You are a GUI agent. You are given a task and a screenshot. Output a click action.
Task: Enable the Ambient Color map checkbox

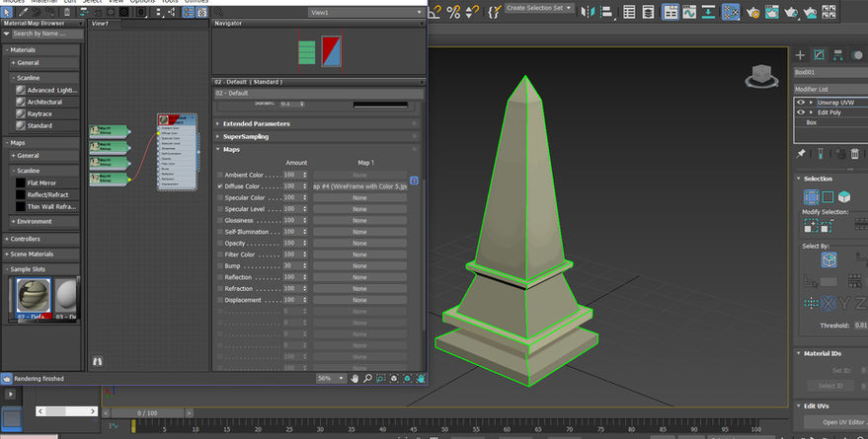pyautogui.click(x=219, y=175)
